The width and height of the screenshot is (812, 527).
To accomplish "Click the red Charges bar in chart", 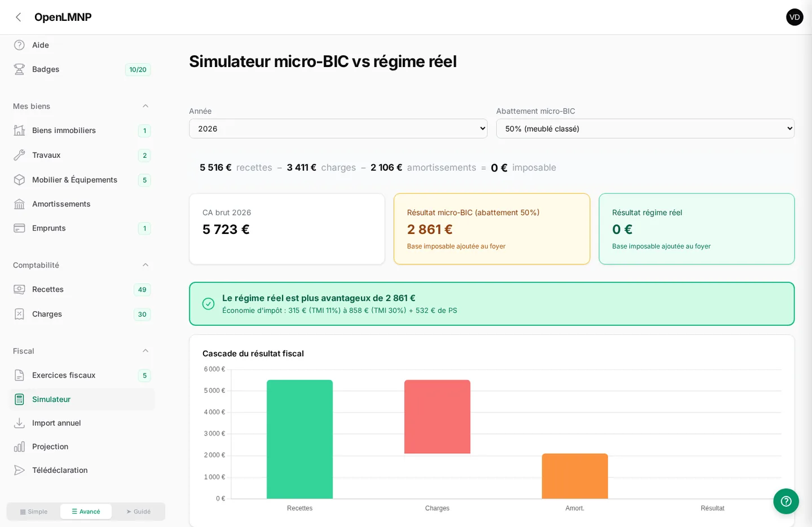I will pyautogui.click(x=437, y=417).
